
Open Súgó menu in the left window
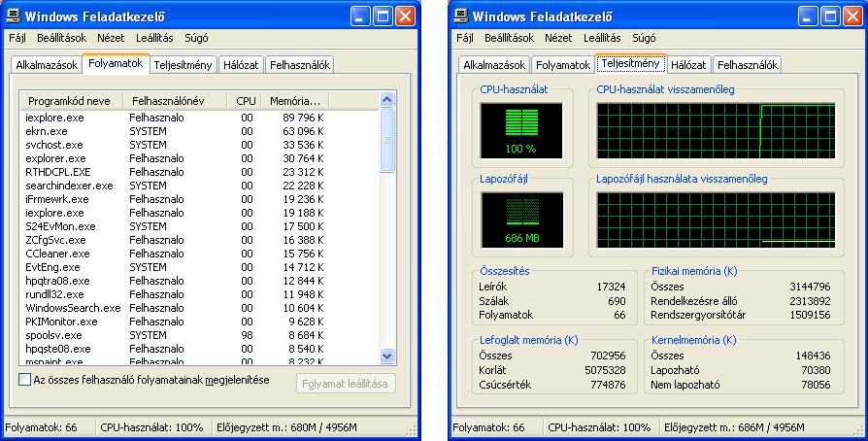pyautogui.click(x=195, y=38)
